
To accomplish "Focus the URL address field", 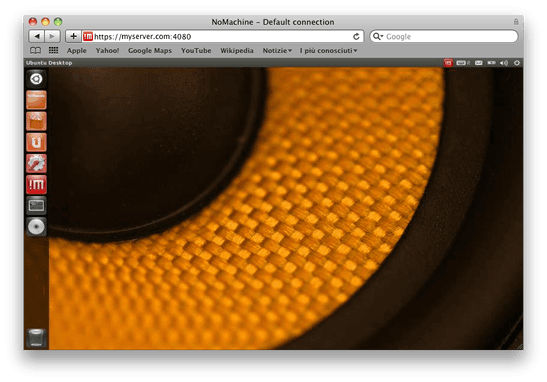I will tap(223, 36).
